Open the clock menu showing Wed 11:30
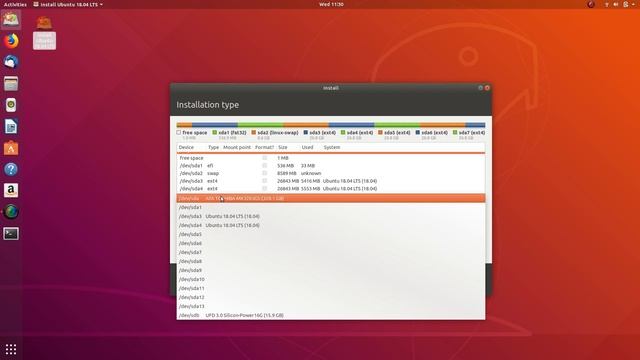The image size is (640, 360). [331, 4]
